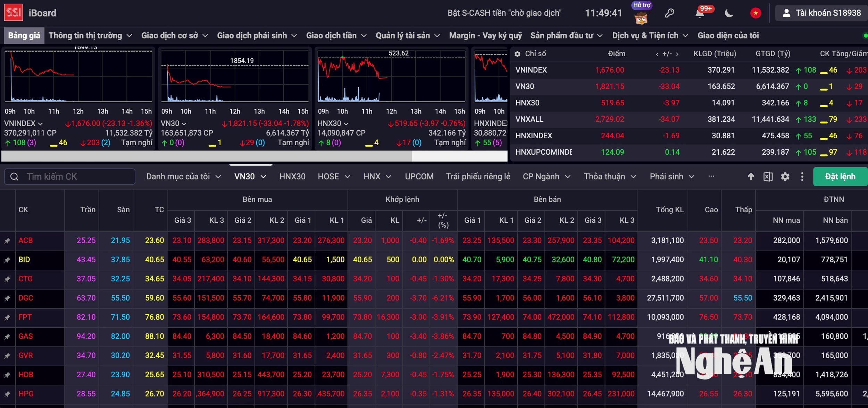The width and height of the screenshot is (868, 408).
Task: Click the left arrow beside +/- column
Action: tap(657, 54)
